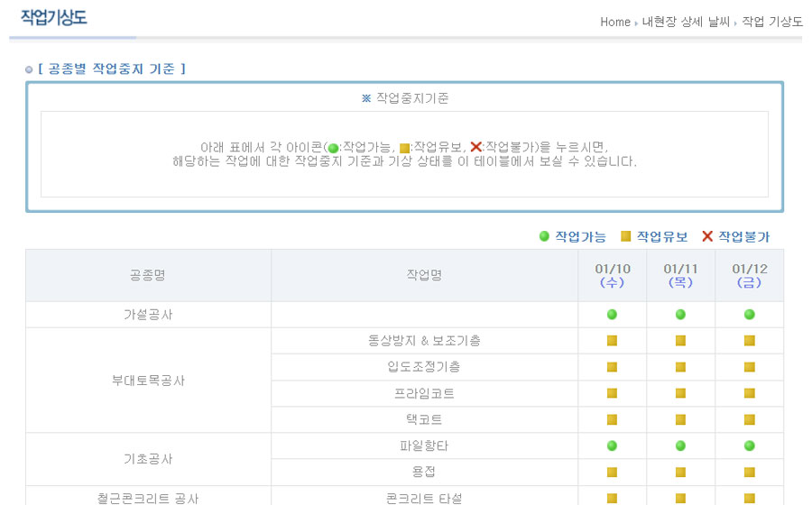
Task: Click yellow icon for 콘크리트 타설 on 01/10
Action: point(612,498)
